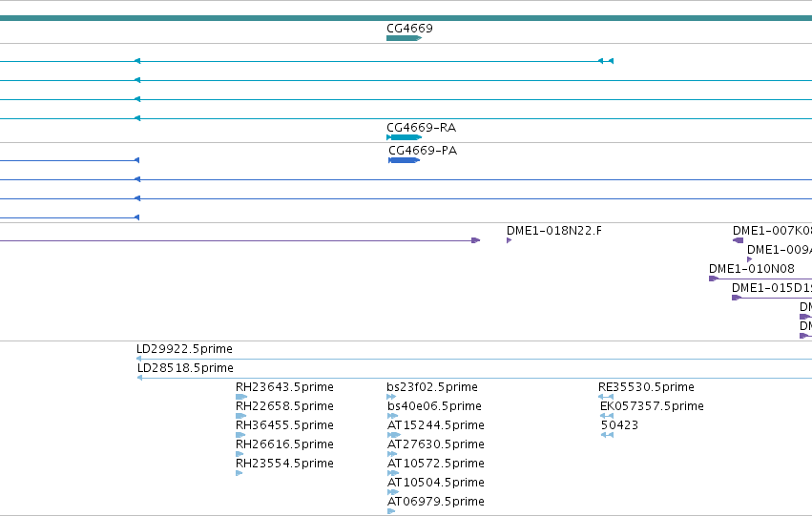
Task: Click the RH26616.5prime arrow glyph
Action: 239,454
